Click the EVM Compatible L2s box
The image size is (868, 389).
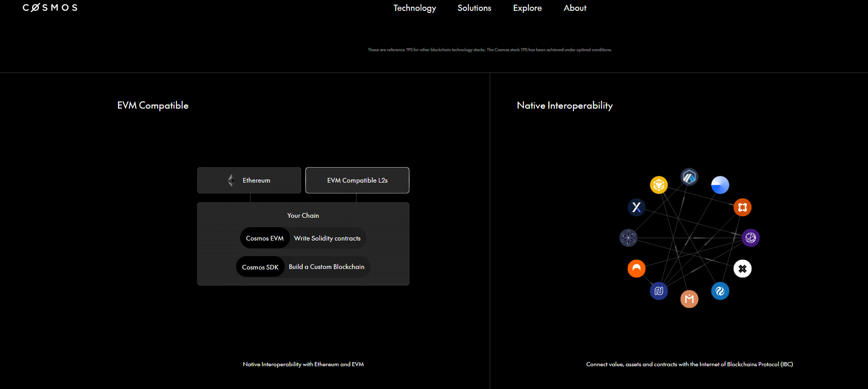(x=357, y=181)
